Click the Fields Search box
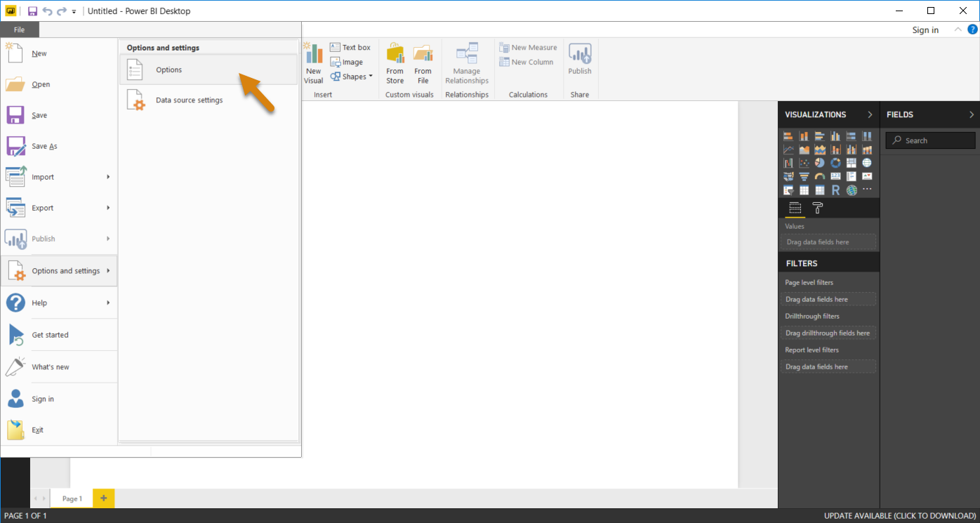980x523 pixels. pyautogui.click(x=930, y=140)
